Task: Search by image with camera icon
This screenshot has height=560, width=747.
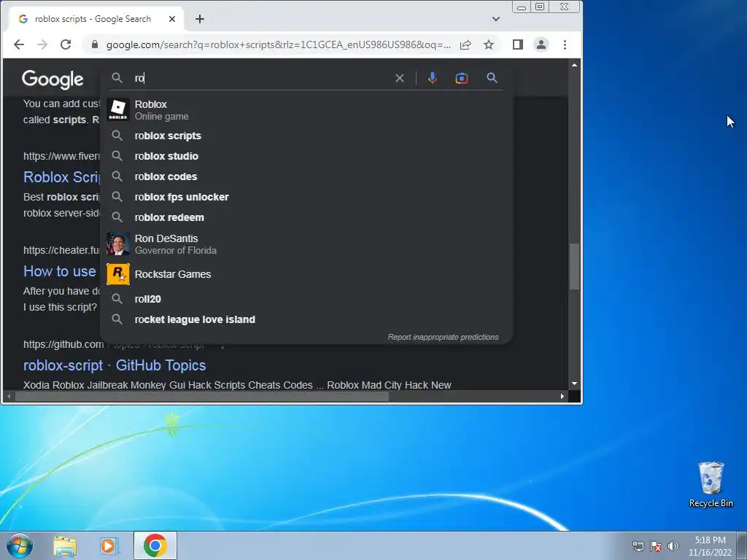Action: (461, 78)
